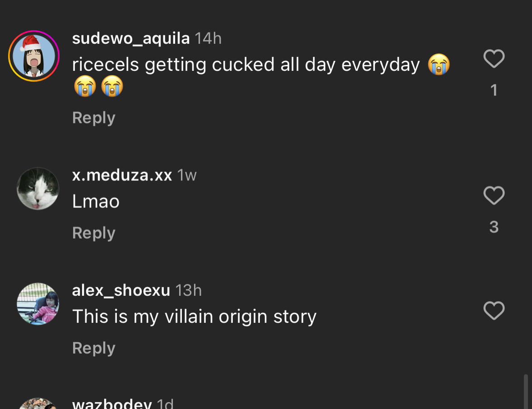Click the 14h timestamp on sudewo_aquila's comment

[x=208, y=38]
